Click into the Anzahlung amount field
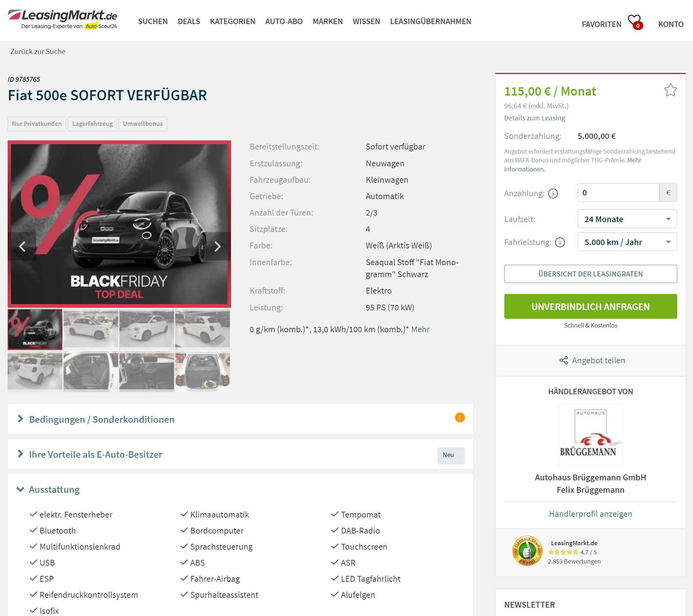 point(618,193)
